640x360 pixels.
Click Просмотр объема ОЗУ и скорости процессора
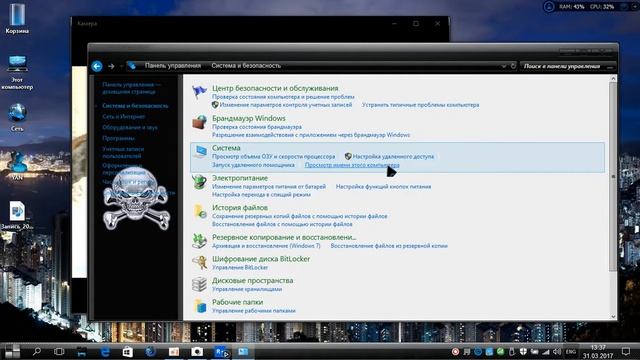(x=273, y=157)
